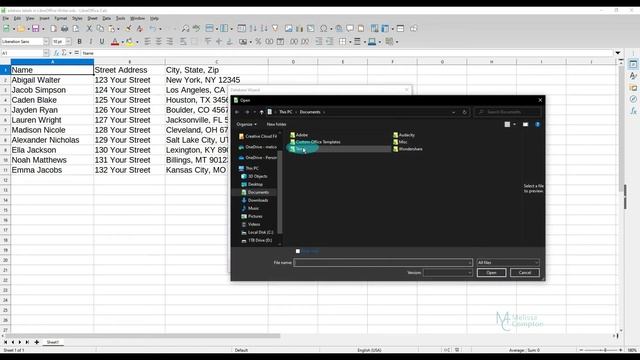Image resolution: width=640 pixels, height=360 pixels.
Task: Click Align Left icon in Calc formatting bar
Action: tap(147, 42)
